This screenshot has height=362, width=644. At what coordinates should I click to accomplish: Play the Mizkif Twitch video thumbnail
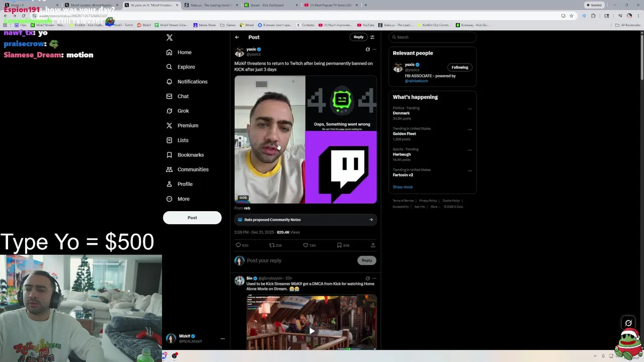tap(305, 140)
